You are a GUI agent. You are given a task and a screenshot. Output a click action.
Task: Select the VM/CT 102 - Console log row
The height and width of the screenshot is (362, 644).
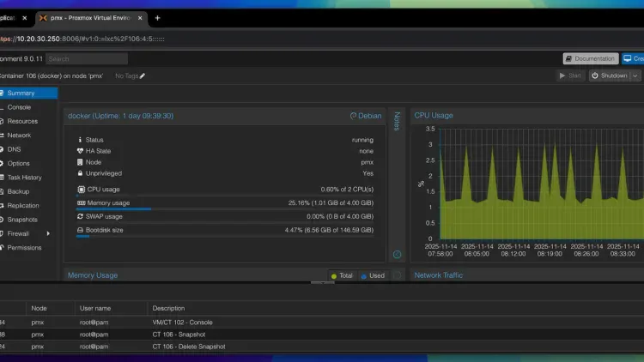click(322, 323)
